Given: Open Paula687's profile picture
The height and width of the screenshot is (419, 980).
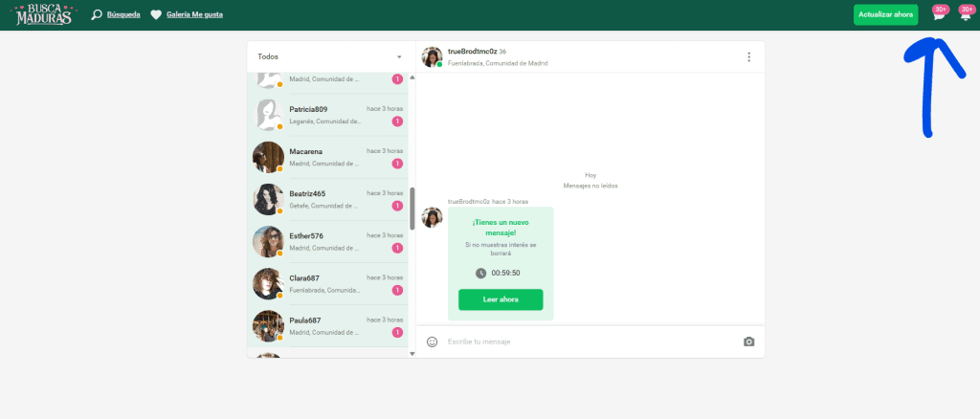Looking at the screenshot, I should coord(267,325).
